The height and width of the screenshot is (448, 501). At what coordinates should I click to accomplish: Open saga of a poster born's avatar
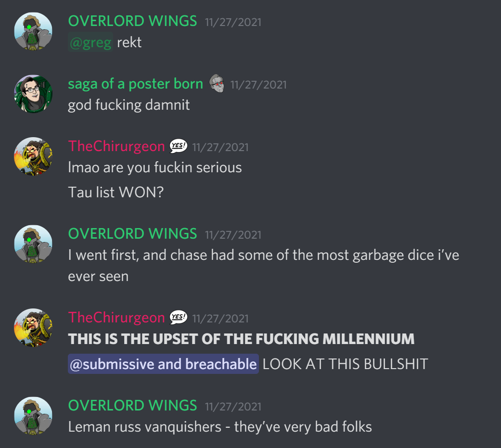pos(33,94)
